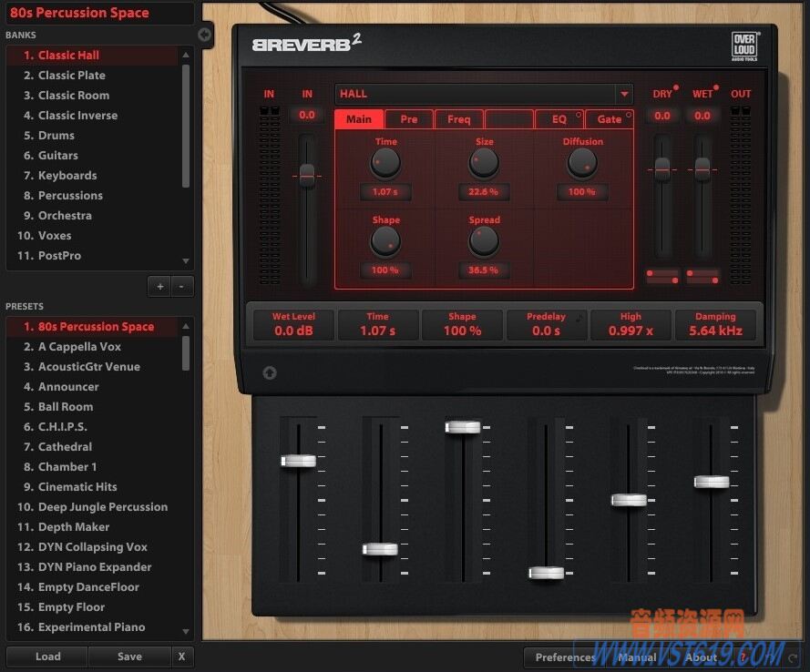
Task: Add a new bank with the plus icon
Action: (x=159, y=285)
